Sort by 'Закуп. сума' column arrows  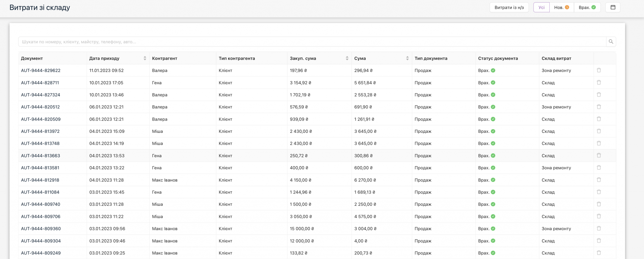pos(347,58)
